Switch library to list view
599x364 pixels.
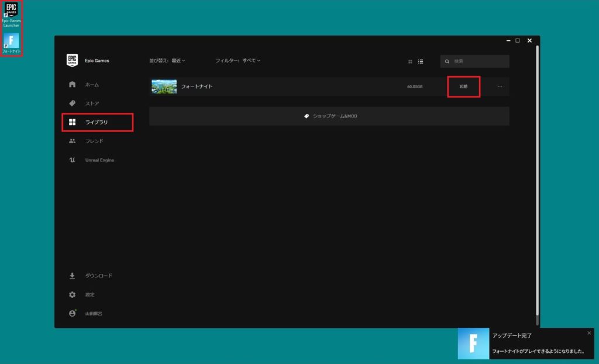421,61
